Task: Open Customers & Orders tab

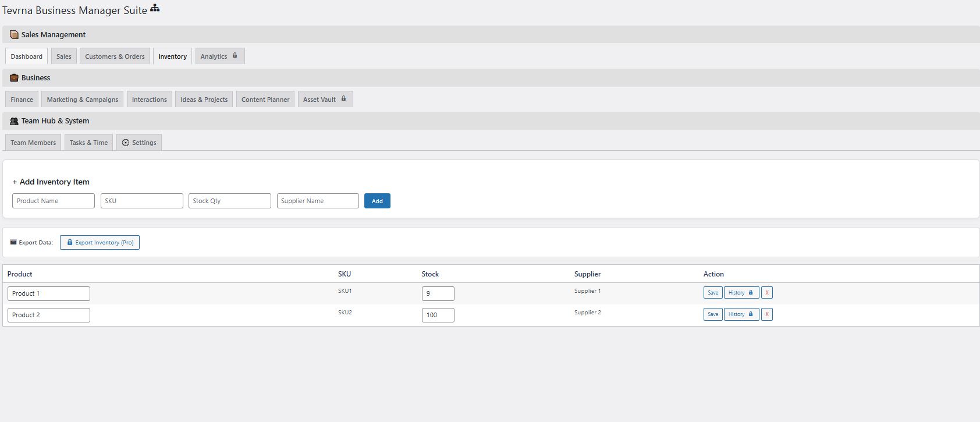Action: tap(115, 56)
